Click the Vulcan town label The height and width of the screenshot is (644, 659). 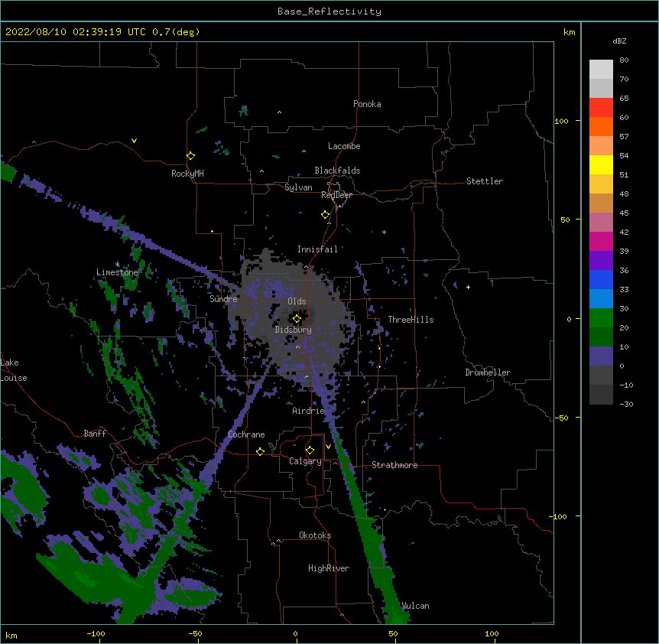415,606
